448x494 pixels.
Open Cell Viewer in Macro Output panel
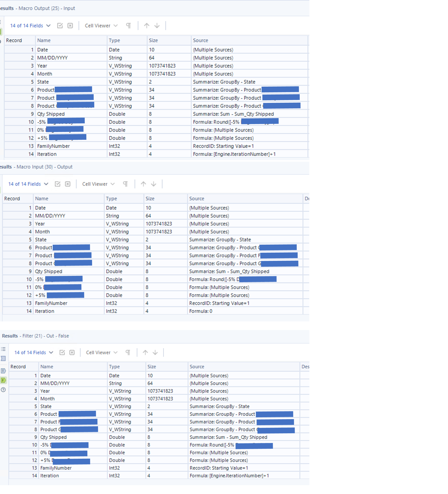(101, 25)
